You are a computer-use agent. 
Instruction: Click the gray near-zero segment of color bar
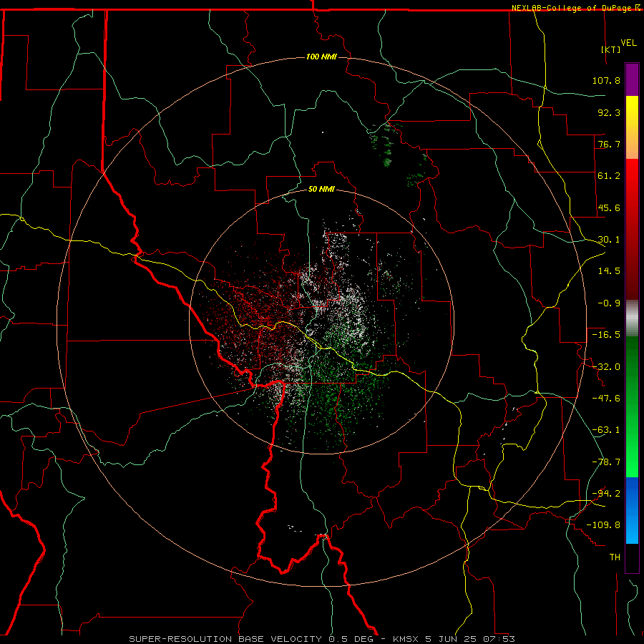(632, 318)
